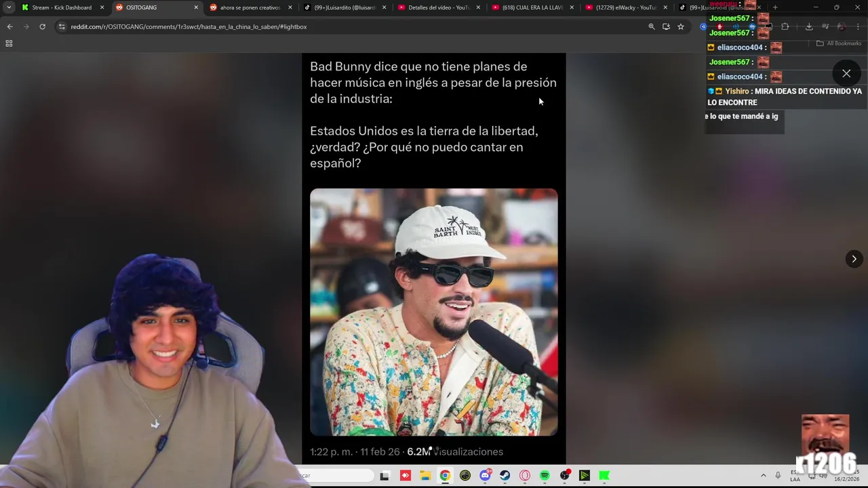Open the apps grid in bookmarks bar
Image resolution: width=868 pixels, height=488 pixels.
coord(9,43)
